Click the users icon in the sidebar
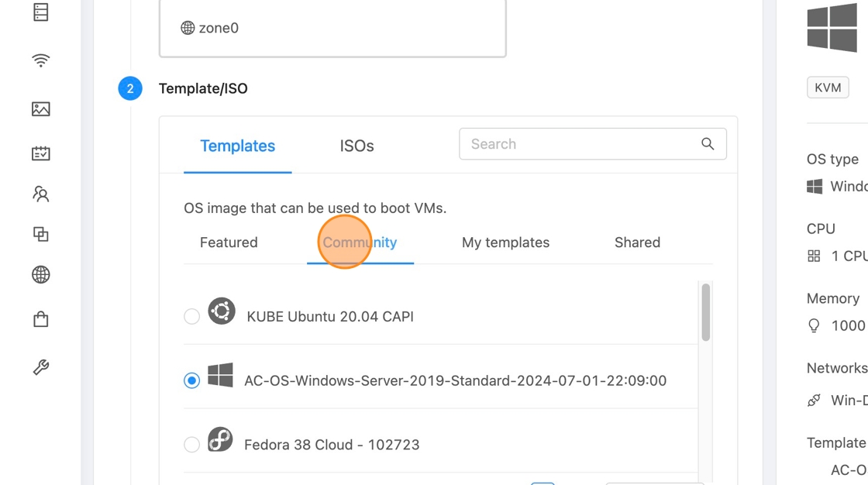This screenshot has width=868, height=485. (41, 194)
